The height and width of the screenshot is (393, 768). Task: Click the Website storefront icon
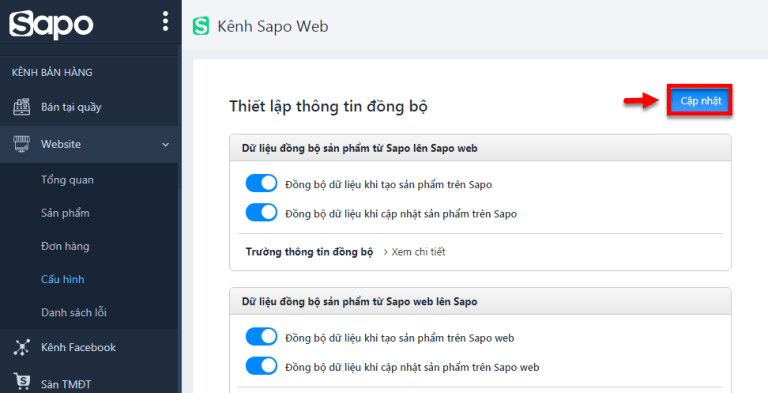click(x=21, y=144)
